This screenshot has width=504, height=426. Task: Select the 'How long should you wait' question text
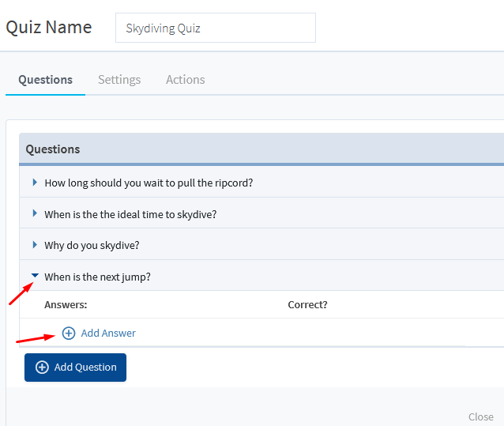pyautogui.click(x=149, y=183)
